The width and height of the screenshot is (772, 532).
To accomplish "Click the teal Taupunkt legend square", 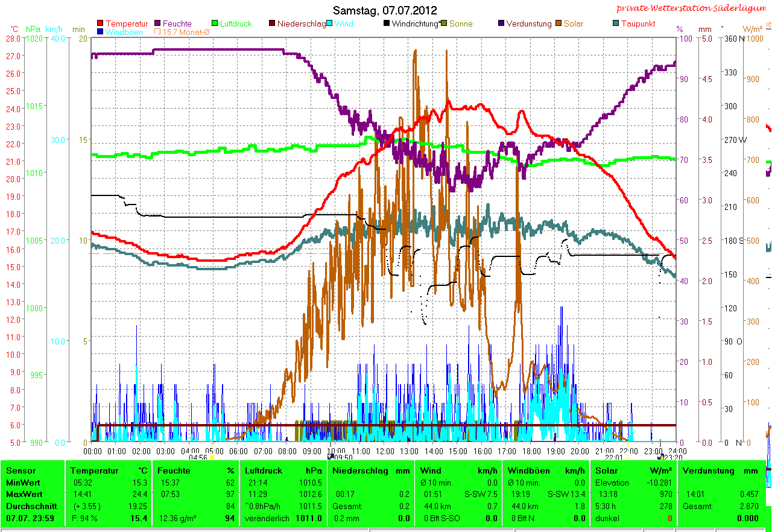I will coord(615,24).
